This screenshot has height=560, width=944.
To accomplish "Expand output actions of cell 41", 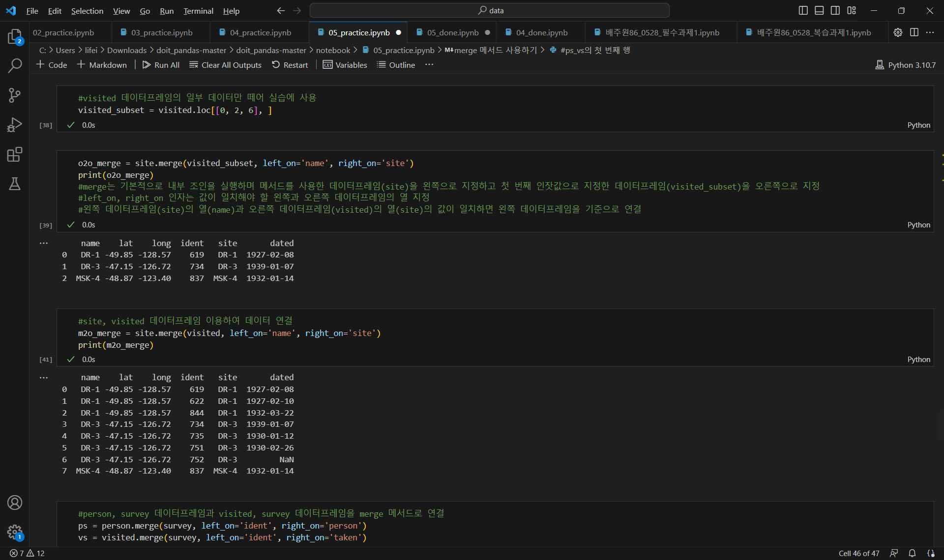I will coord(44,378).
